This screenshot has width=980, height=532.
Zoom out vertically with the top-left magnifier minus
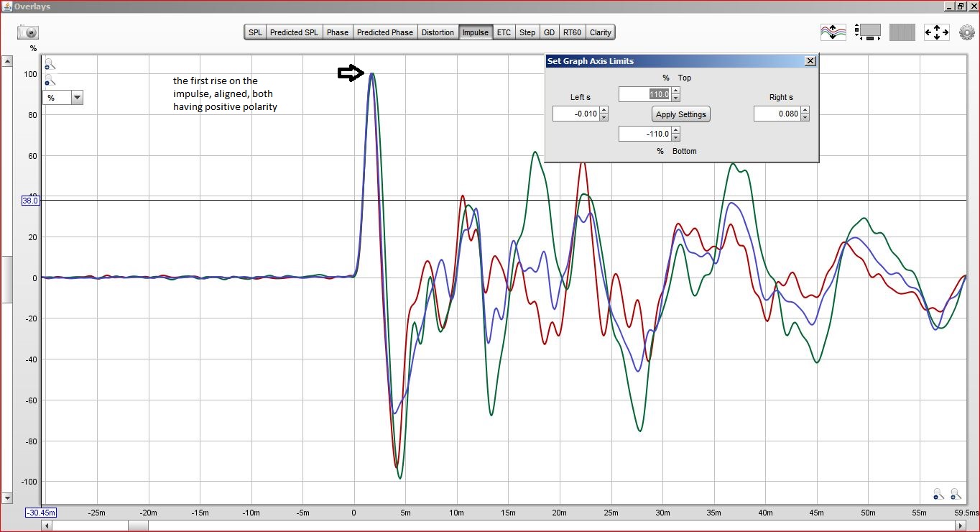coord(50,80)
